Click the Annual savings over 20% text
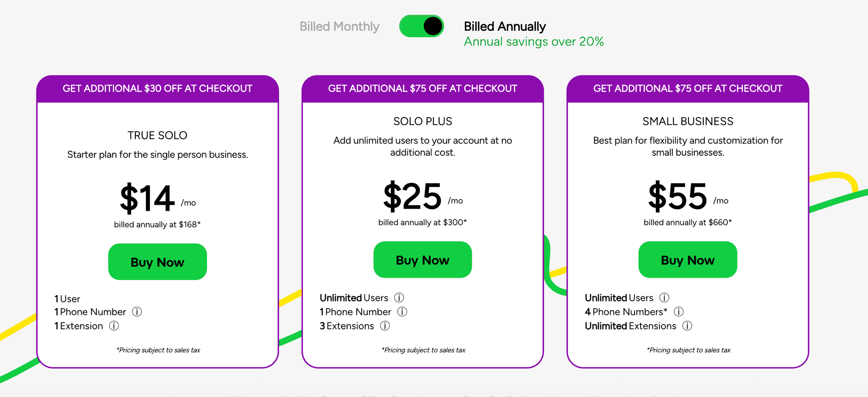868x397 pixels. coord(534,42)
